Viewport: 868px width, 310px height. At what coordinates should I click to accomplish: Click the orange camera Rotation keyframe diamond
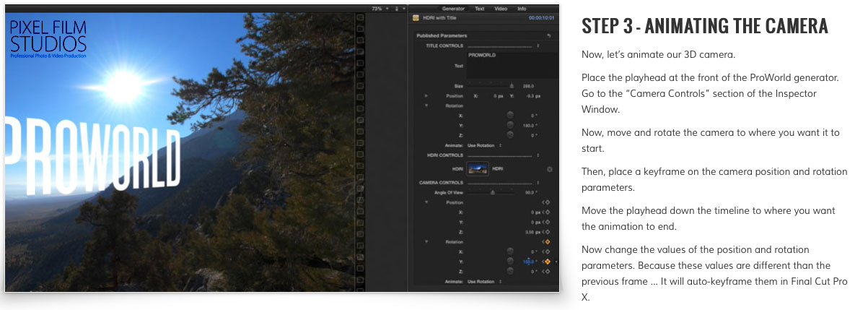click(x=546, y=241)
